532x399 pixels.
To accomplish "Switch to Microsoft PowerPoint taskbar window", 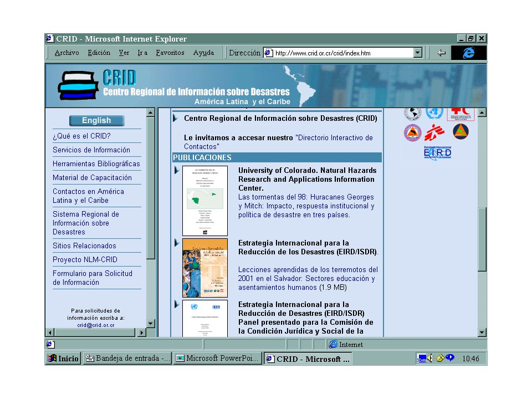I will 218,359.
